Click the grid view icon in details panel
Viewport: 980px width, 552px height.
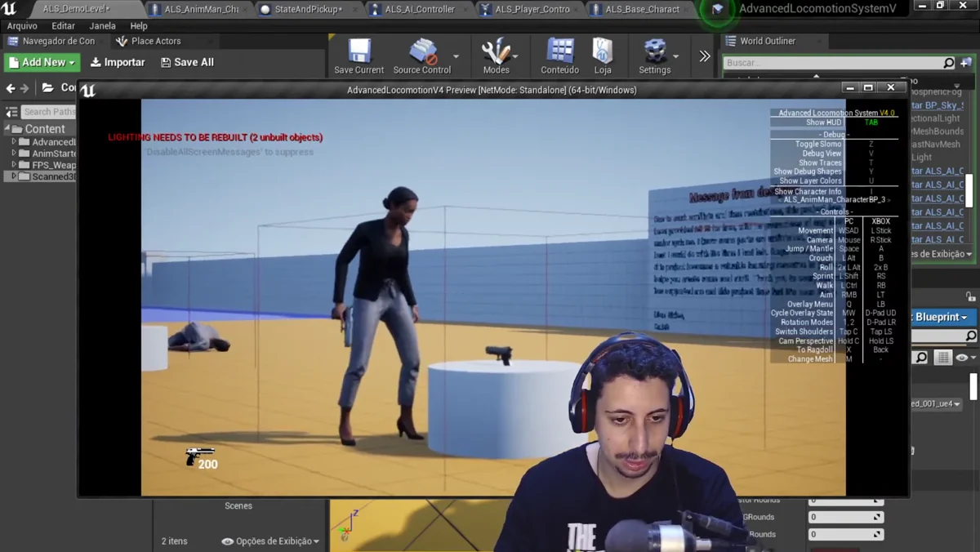[x=943, y=358]
